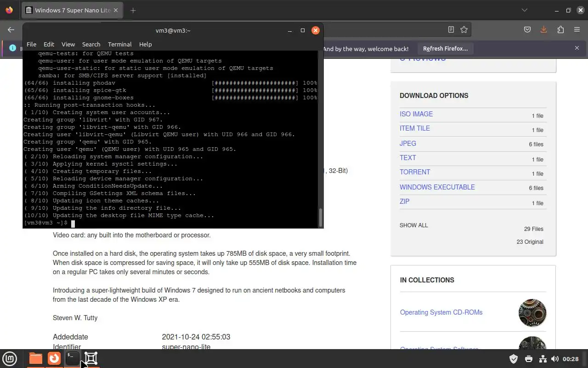Click the terminal scrollbar handle
This screenshot has height=368, width=588.
pos(321,217)
